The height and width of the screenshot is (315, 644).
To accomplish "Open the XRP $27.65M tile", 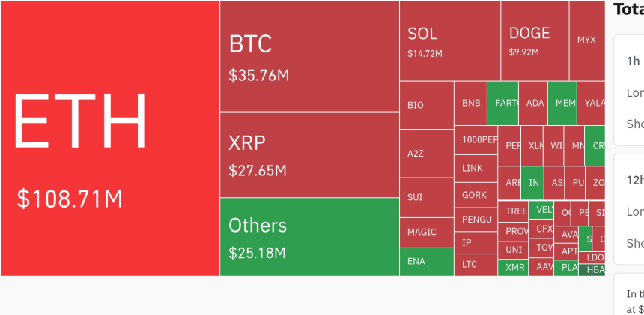I will click(309, 155).
